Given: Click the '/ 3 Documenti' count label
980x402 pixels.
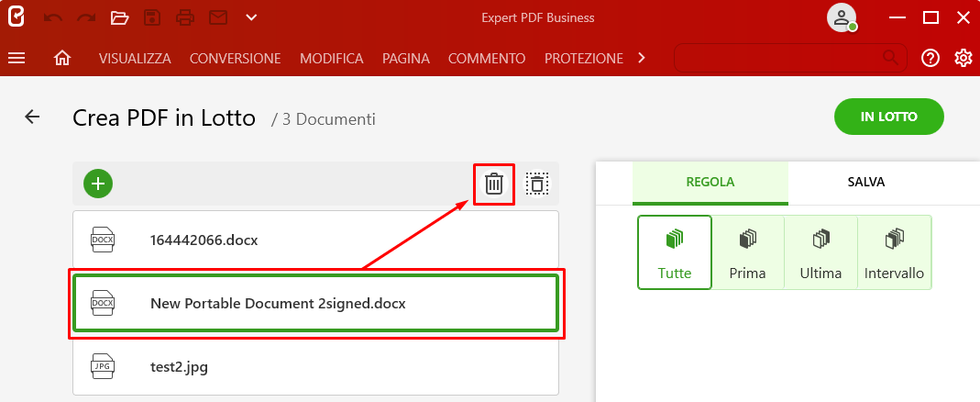Looking at the screenshot, I should (323, 119).
